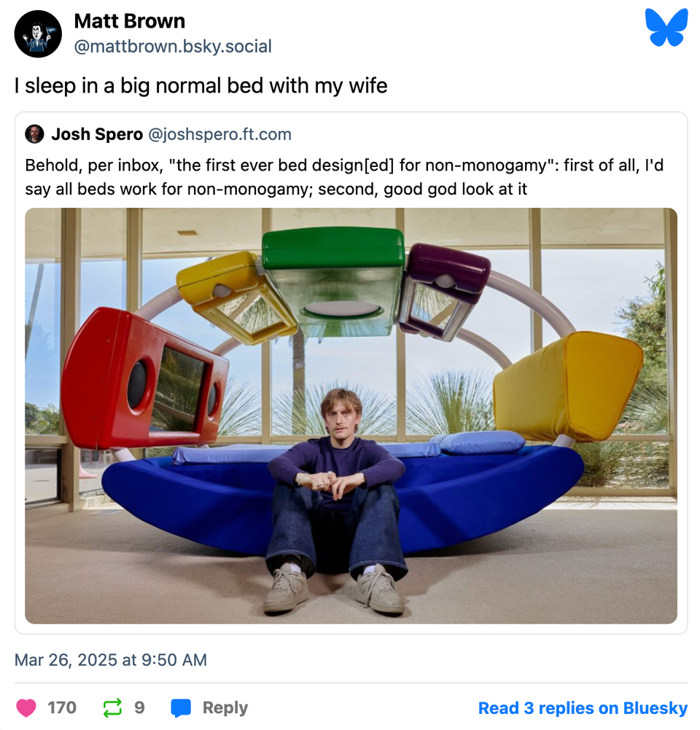Open the quoted post's bed photo
This screenshot has width=700, height=730.
coord(351,416)
